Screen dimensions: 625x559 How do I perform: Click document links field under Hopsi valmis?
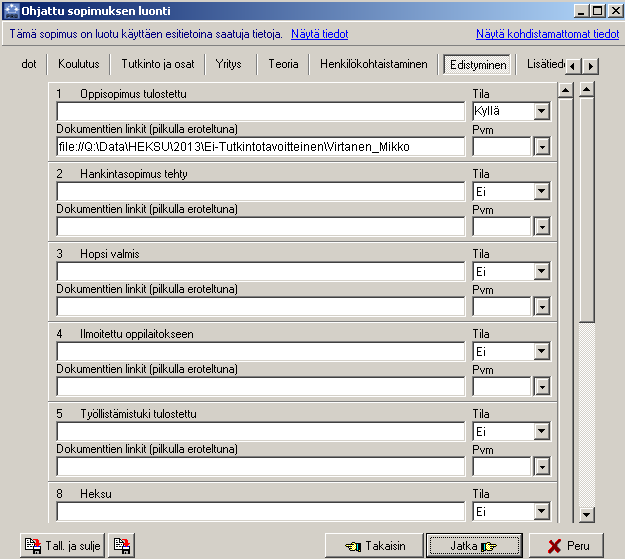(261, 307)
